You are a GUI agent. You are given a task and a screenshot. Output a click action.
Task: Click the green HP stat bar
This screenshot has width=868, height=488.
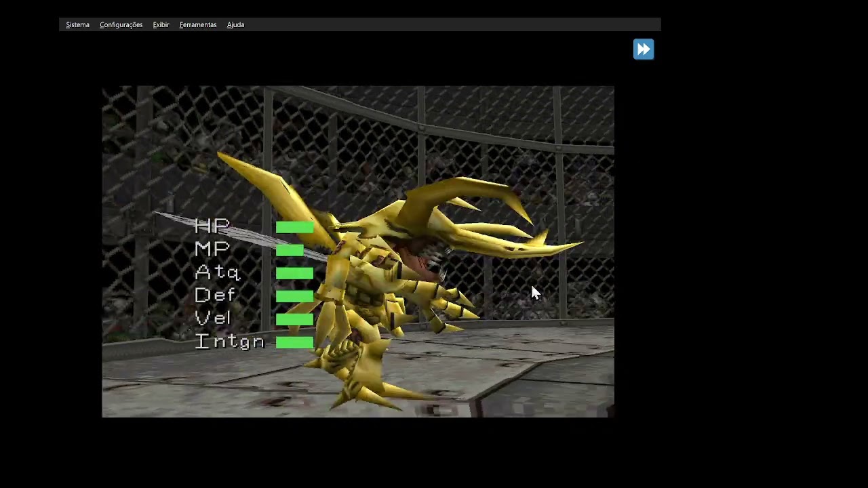(x=294, y=228)
